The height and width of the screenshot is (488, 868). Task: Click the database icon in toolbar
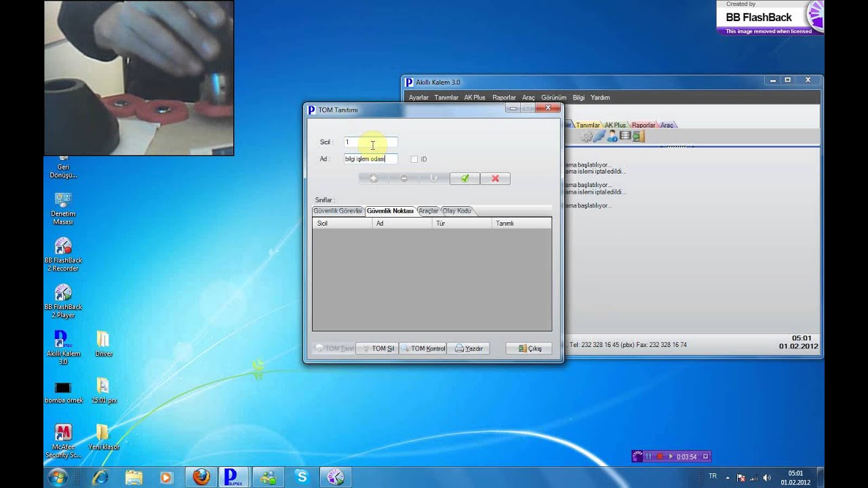625,136
